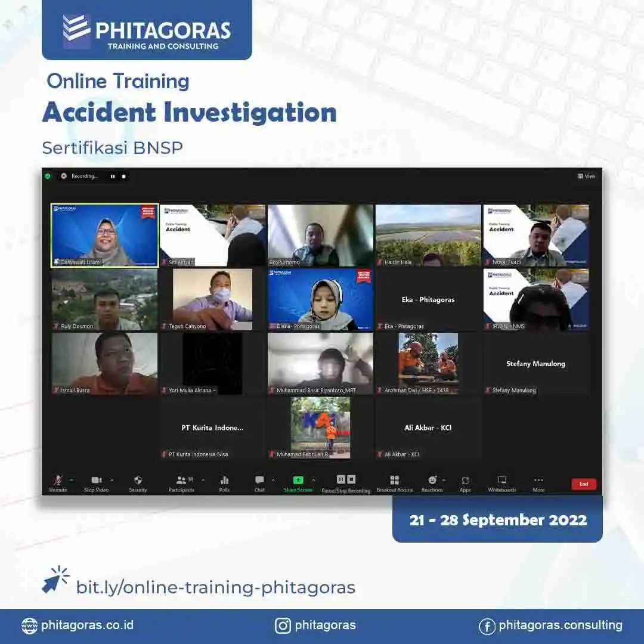Image resolution: width=644 pixels, height=644 pixels.
Task: Open the Apps icon
Action: pyautogui.click(x=465, y=479)
